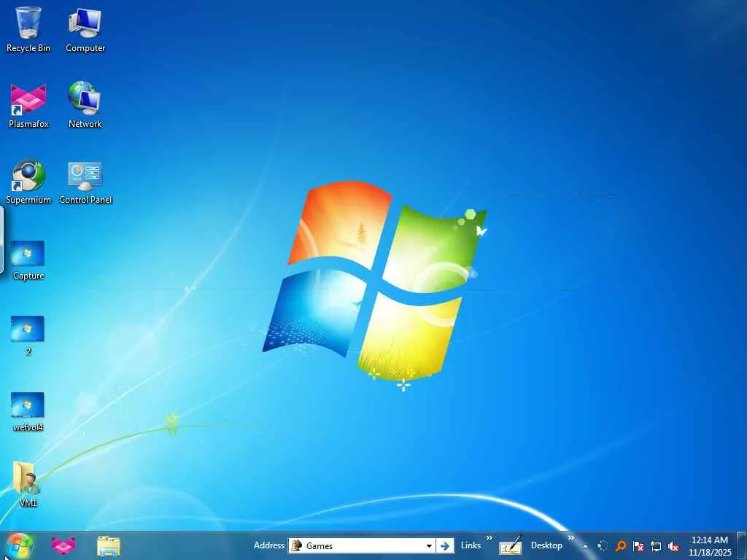
Task: Expand the Links toolbar chevron
Action: (x=489, y=538)
